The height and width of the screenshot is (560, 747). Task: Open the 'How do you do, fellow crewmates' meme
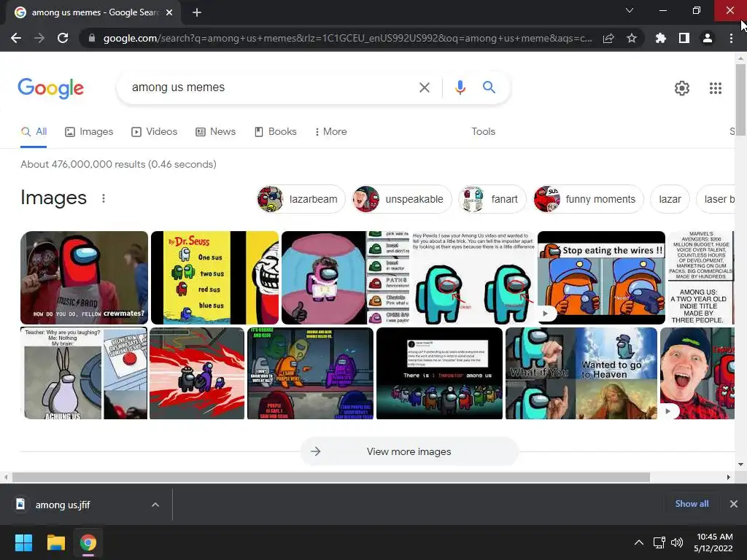85,278
